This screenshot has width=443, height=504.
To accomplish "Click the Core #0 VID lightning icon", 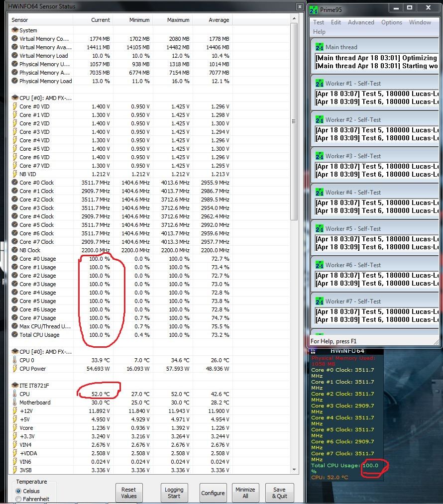I will click(x=14, y=106).
